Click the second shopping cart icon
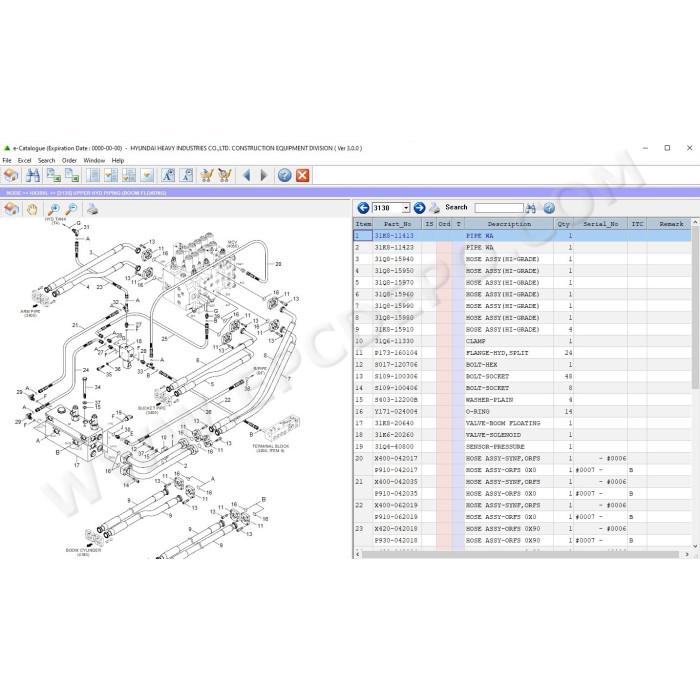Image resolution: width=700 pixels, height=700 pixels. [225, 175]
